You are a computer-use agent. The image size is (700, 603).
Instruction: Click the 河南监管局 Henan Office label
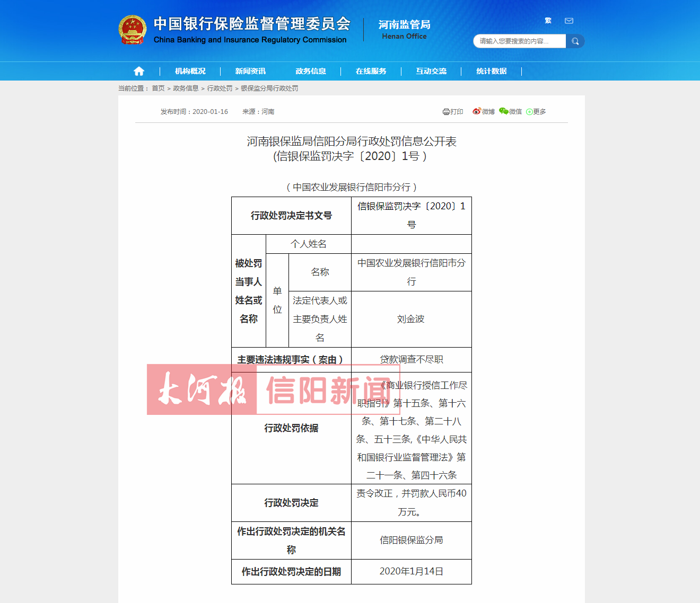[x=404, y=30]
